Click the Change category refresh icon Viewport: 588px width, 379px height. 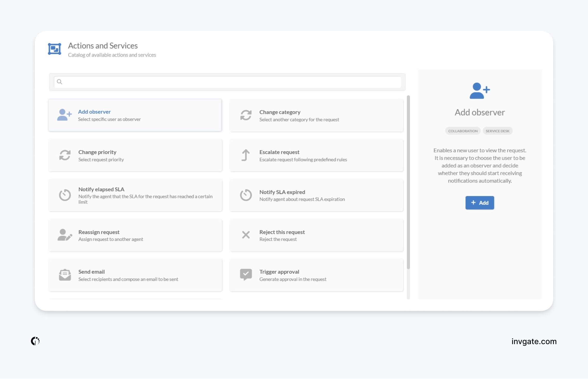[246, 115]
